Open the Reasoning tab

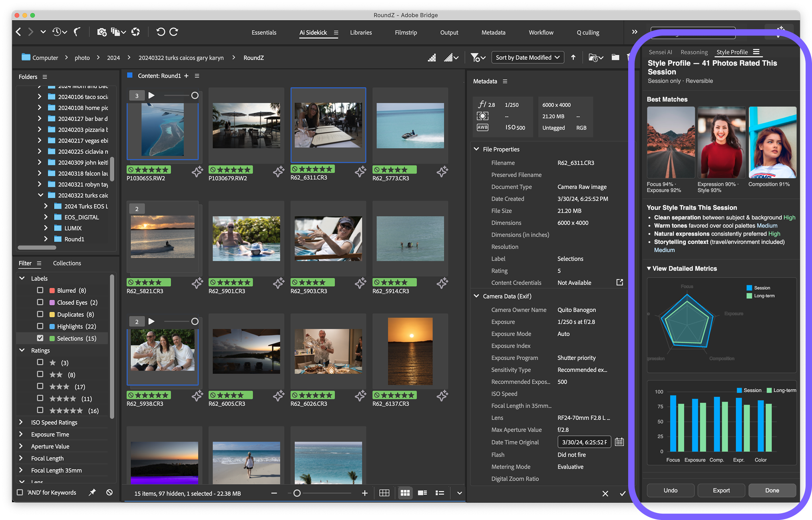click(694, 52)
